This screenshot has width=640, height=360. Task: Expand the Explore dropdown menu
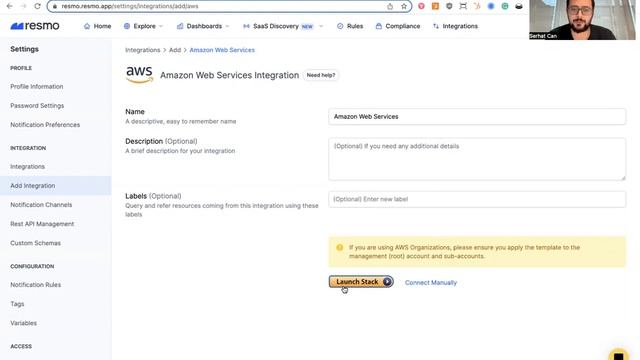click(143, 26)
